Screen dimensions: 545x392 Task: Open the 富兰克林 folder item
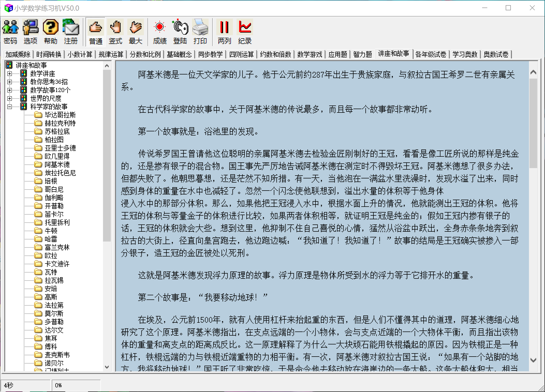coord(57,247)
